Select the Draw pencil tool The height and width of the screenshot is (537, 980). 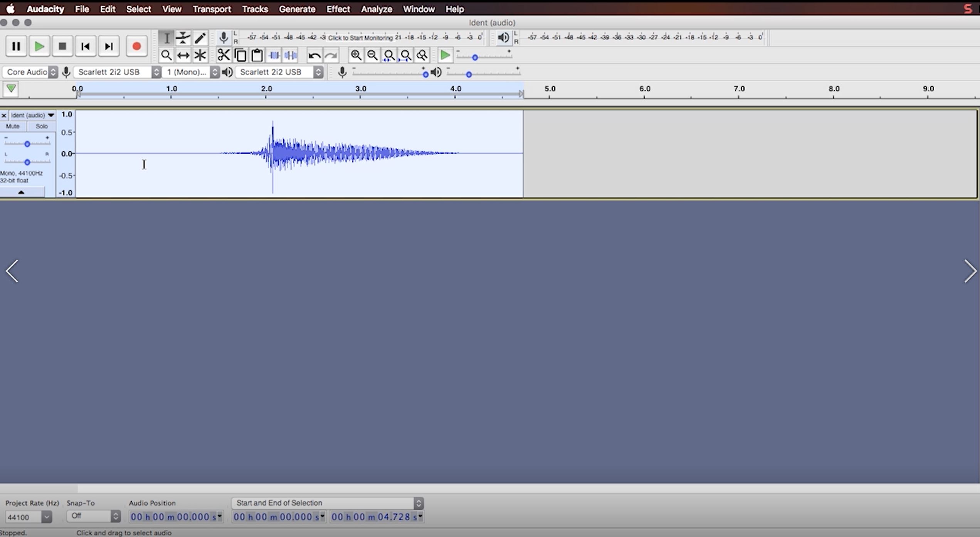point(200,38)
